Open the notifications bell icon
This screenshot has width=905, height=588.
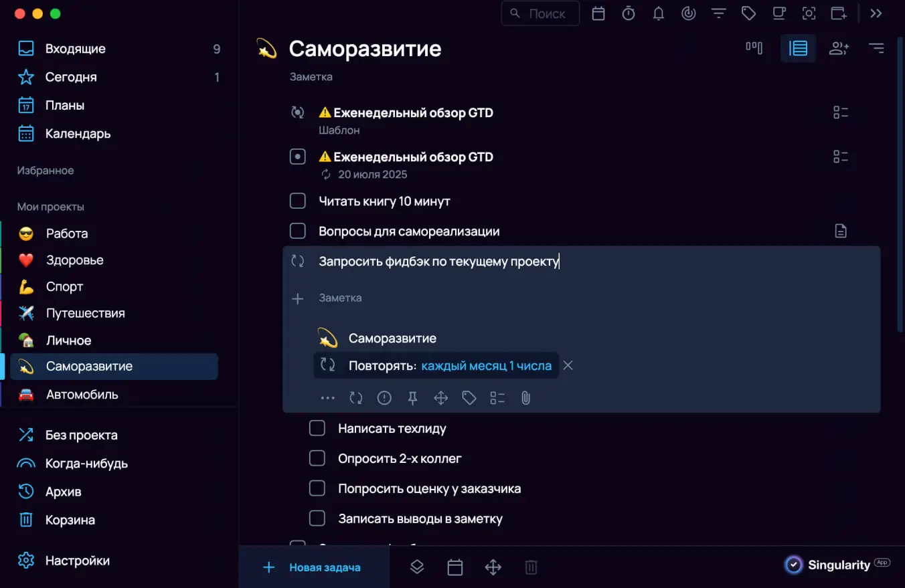click(x=659, y=13)
